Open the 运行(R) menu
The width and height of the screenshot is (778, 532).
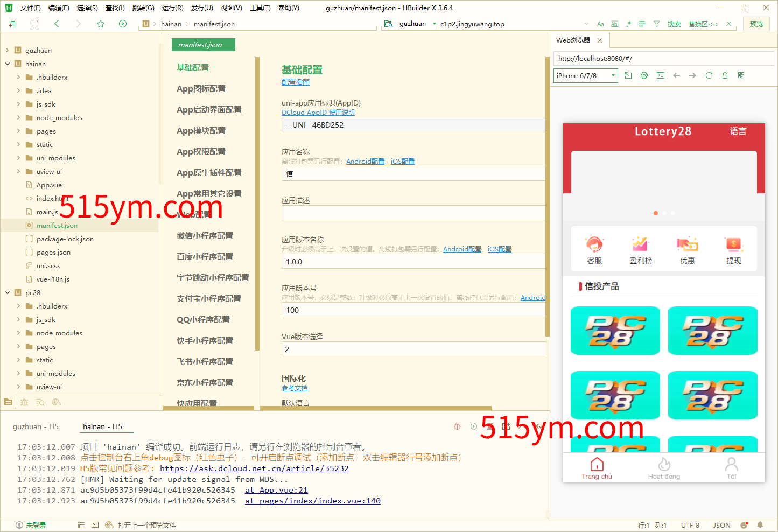point(172,8)
